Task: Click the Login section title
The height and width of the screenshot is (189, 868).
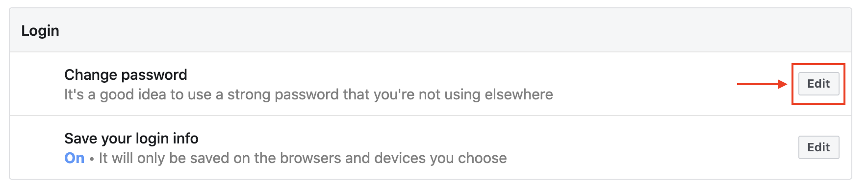Action: tap(40, 31)
